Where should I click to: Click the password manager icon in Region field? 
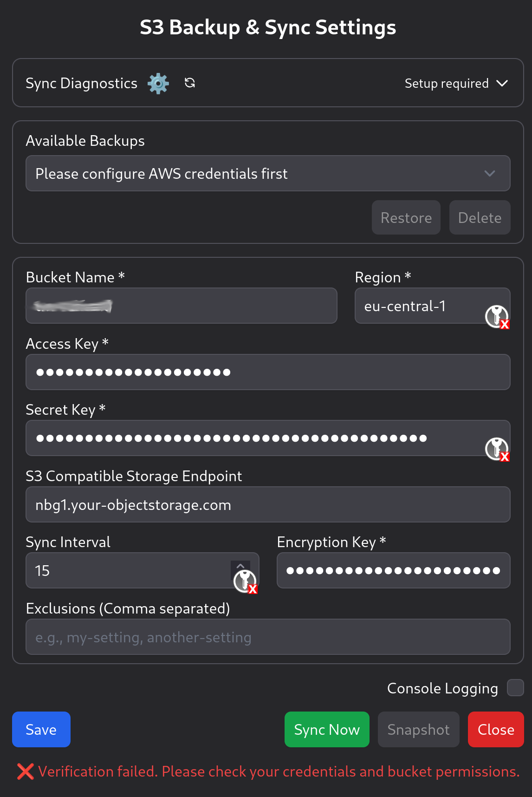pyautogui.click(x=497, y=317)
